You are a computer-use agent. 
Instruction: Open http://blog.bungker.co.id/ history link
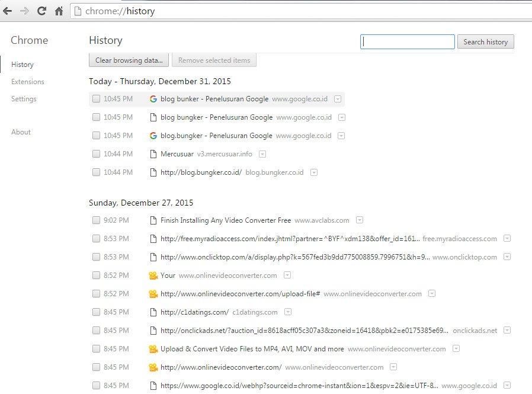coord(201,172)
